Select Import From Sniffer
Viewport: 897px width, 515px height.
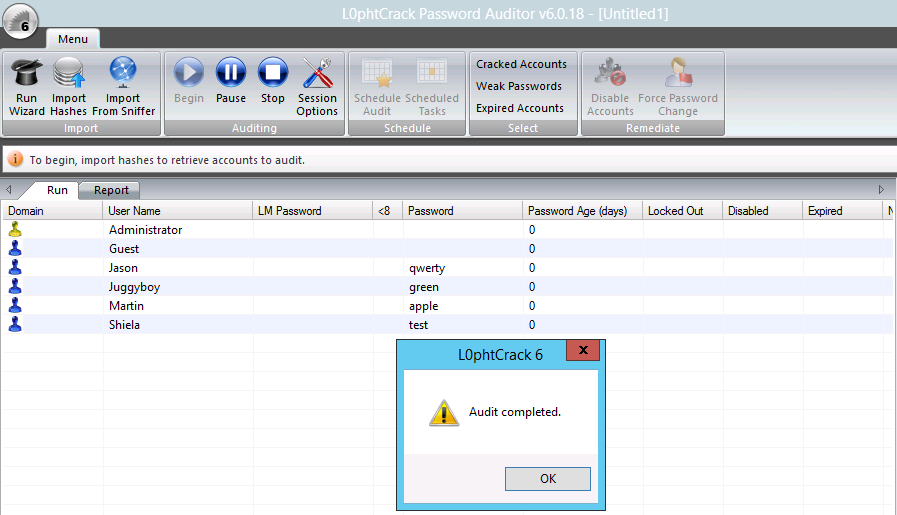(123, 87)
